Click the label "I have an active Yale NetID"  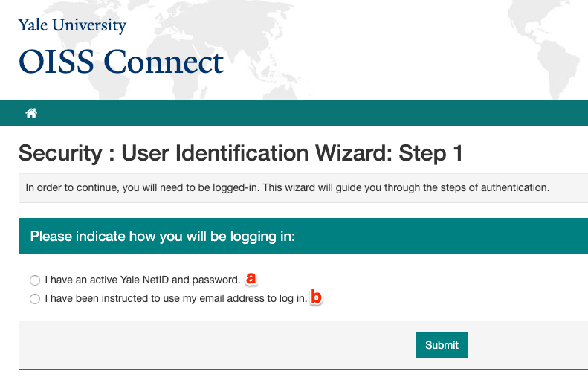[141, 280]
